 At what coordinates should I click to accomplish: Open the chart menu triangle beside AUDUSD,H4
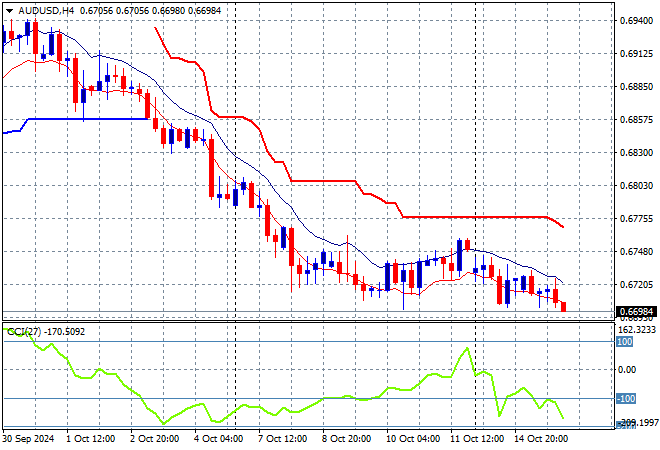tap(9, 11)
